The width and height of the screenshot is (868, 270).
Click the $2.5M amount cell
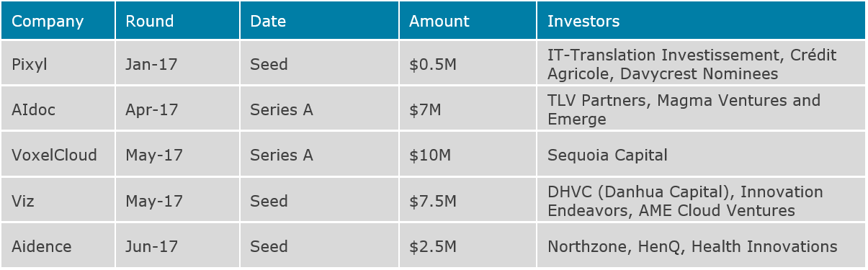pyautogui.click(x=467, y=246)
